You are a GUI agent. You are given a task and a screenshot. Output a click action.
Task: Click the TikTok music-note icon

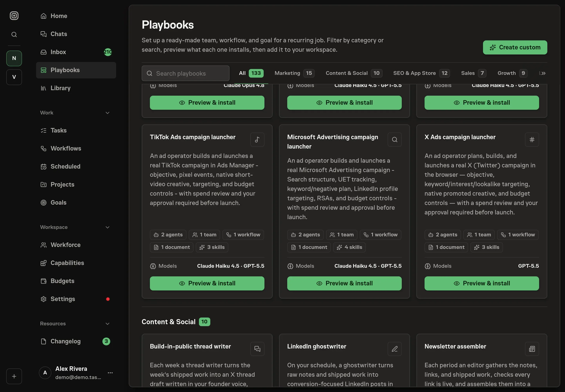point(257,140)
